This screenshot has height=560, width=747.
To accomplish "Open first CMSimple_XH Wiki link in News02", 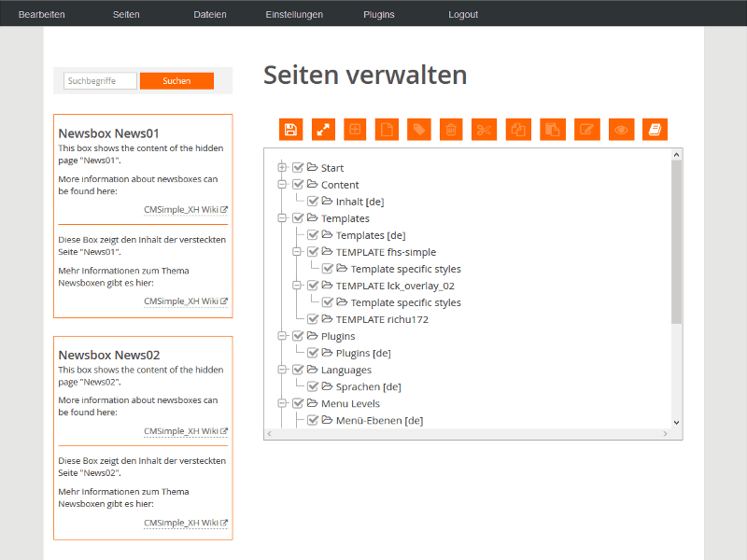I will [x=186, y=431].
